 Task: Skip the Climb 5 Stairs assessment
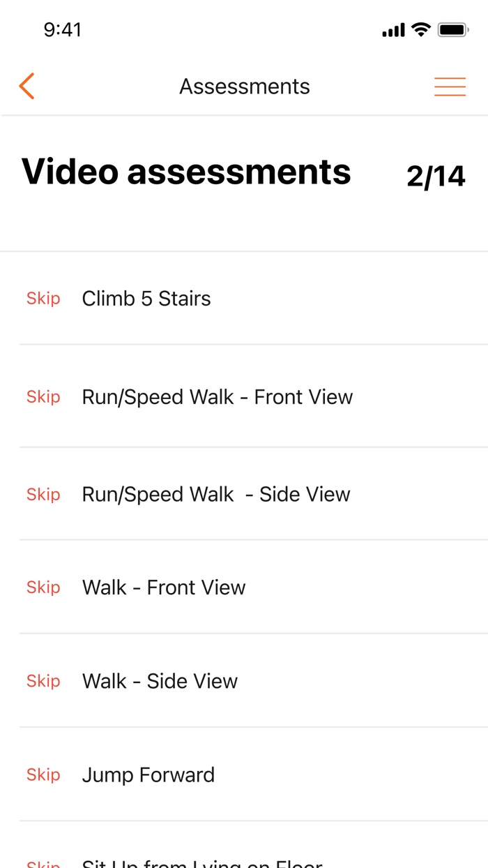pos(43,299)
